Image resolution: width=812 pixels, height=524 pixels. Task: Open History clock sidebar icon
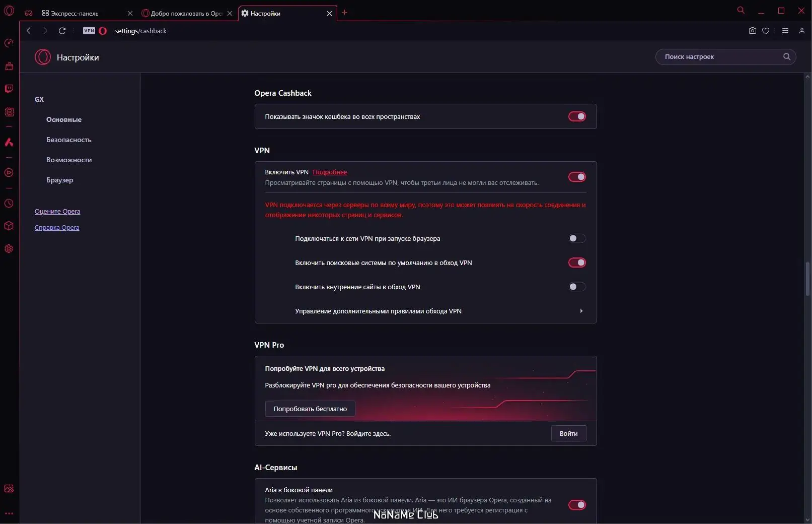click(9, 204)
